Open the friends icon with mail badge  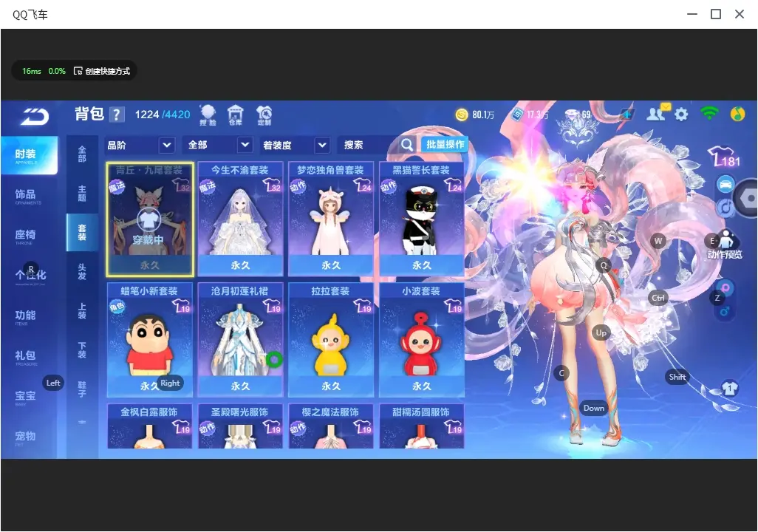click(x=657, y=113)
